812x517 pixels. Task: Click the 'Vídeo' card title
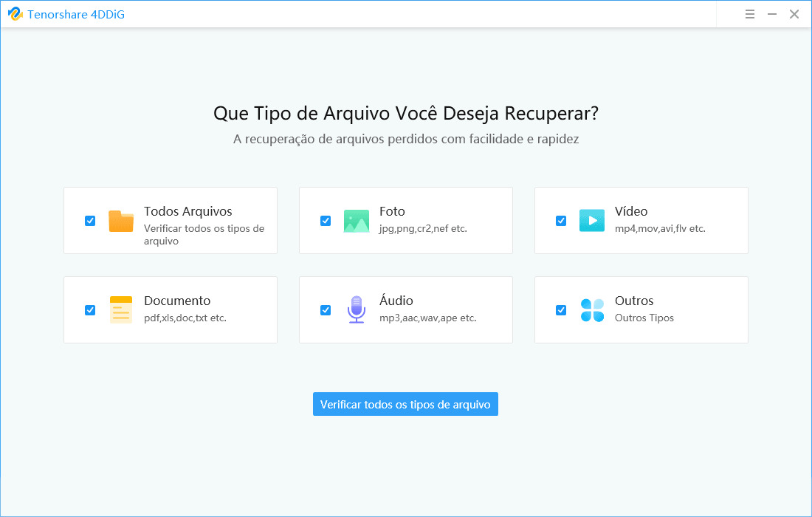[x=630, y=211]
